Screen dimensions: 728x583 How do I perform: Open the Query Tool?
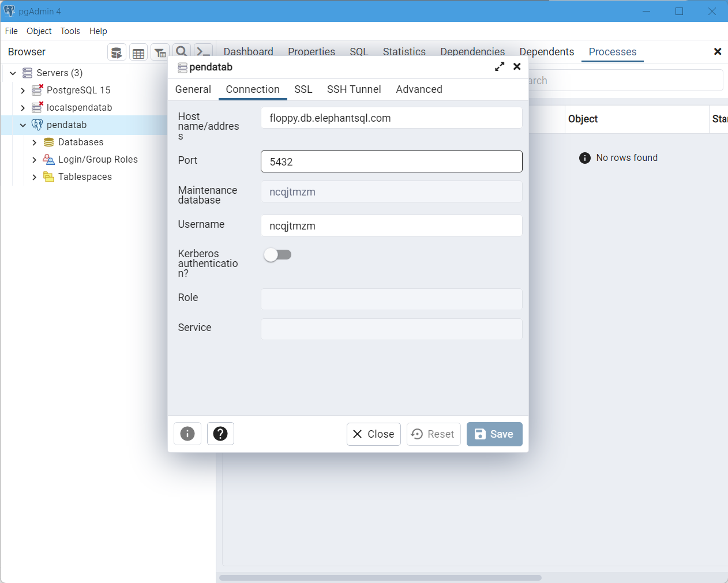coord(117,52)
